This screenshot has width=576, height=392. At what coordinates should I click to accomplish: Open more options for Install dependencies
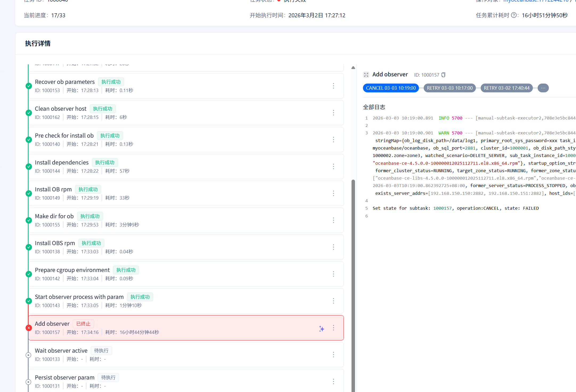pyautogui.click(x=333, y=166)
